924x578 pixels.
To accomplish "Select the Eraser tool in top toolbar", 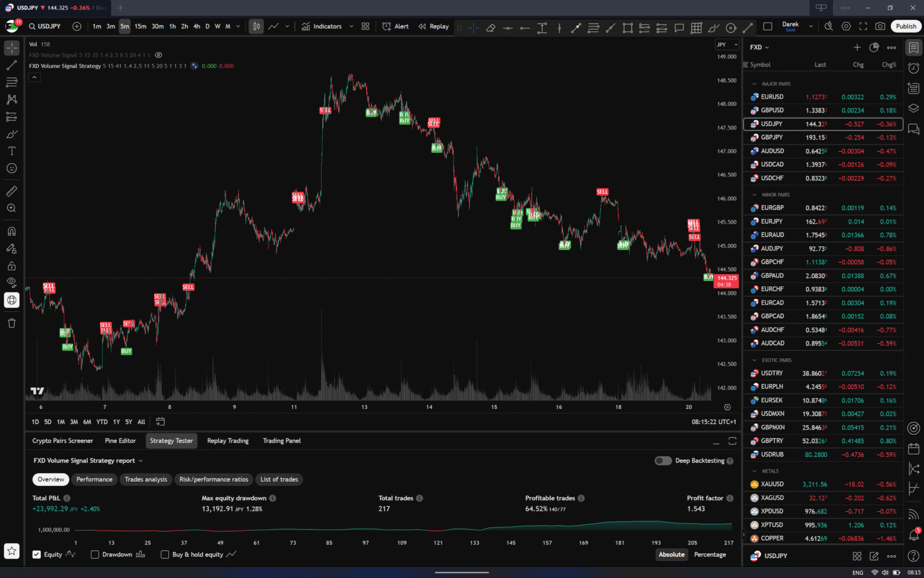I will pos(490,26).
